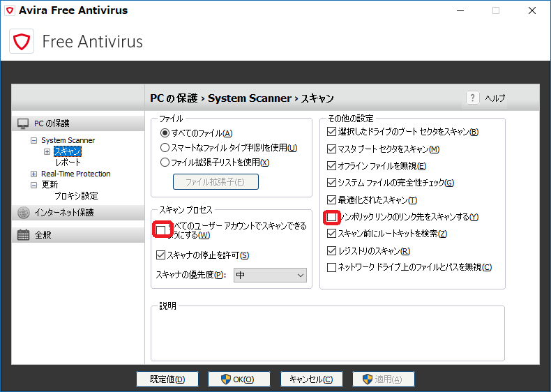
Task: Confirm settings with OK(O) button
Action: [239, 379]
